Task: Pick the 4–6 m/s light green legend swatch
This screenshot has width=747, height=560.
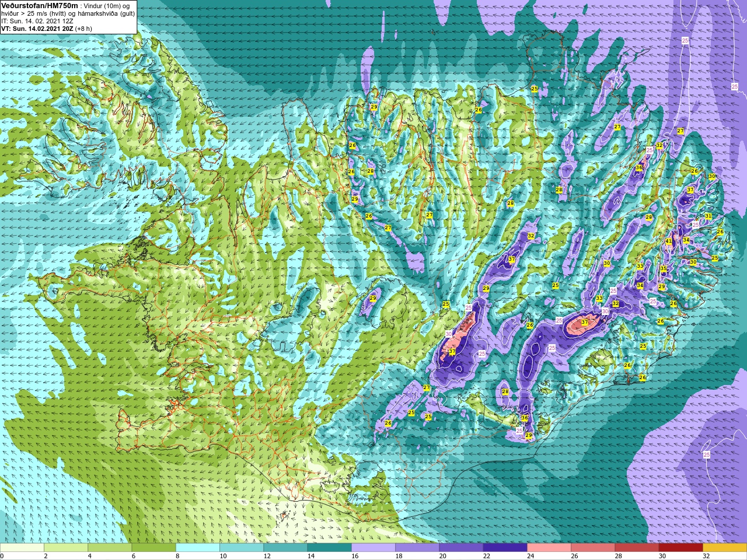Action: pos(110,548)
